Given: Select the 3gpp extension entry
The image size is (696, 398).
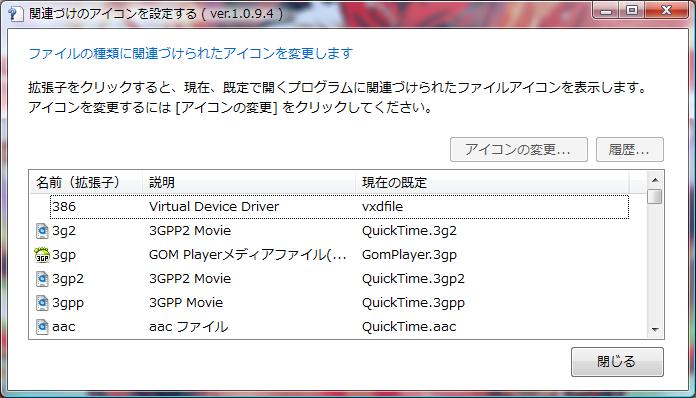Looking at the screenshot, I should pos(68,303).
